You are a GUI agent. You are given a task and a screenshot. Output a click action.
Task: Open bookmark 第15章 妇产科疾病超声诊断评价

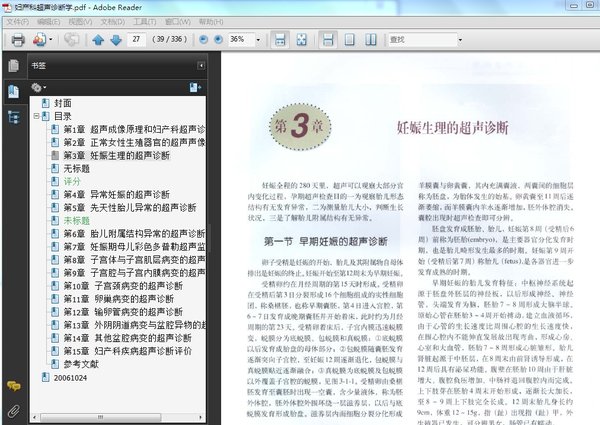(127, 351)
